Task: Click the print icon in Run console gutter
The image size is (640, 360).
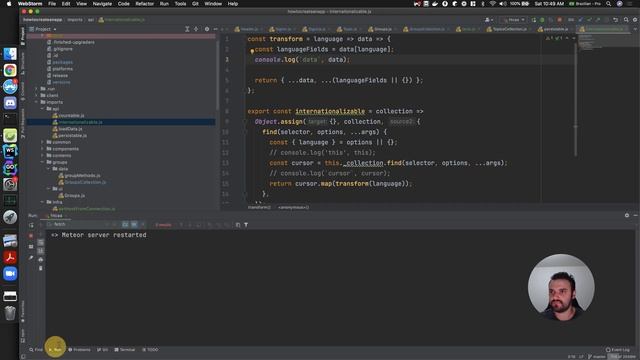Action: coord(40,260)
